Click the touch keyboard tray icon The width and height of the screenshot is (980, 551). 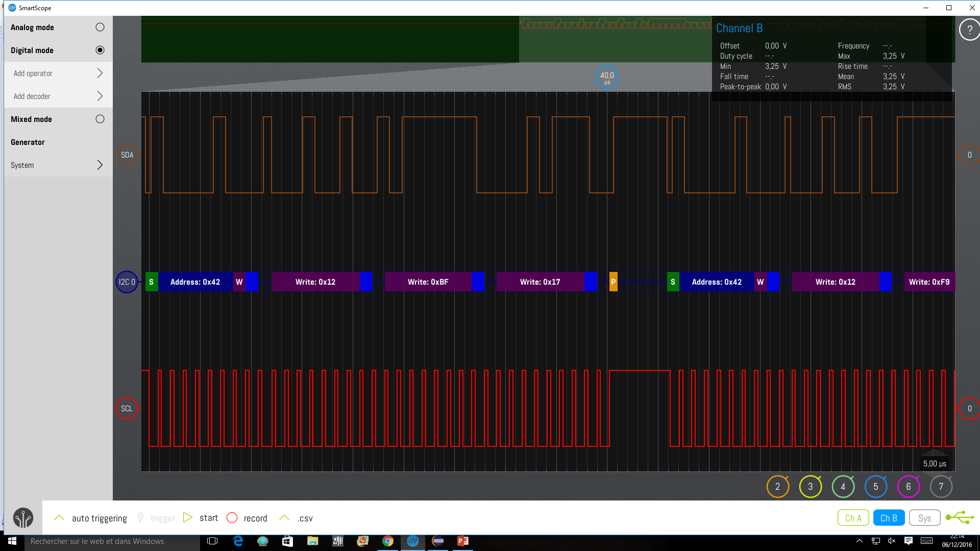[x=926, y=541]
